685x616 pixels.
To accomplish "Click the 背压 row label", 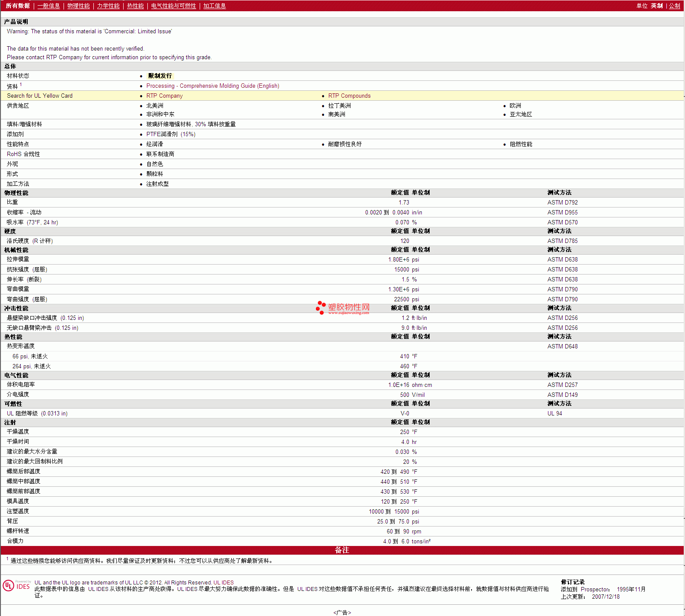I will (x=13, y=521).
